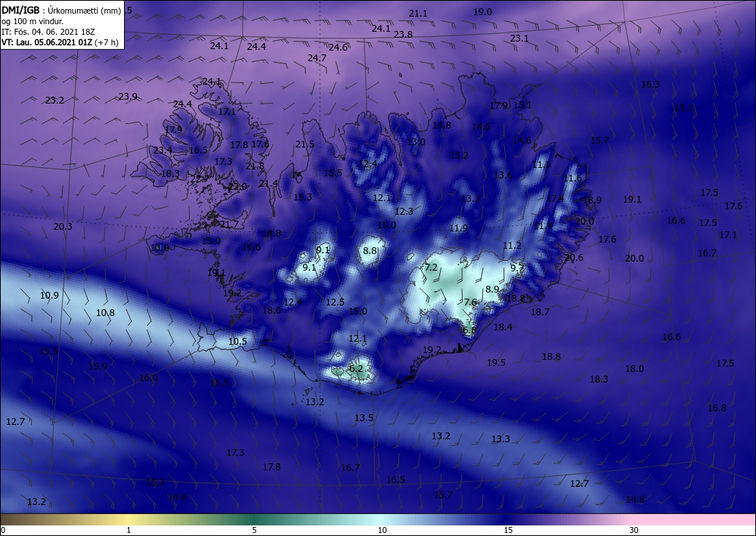Click the minimum value 6.2 on the southern glacier
Image resolution: width=756 pixels, height=536 pixels.
(x=356, y=369)
